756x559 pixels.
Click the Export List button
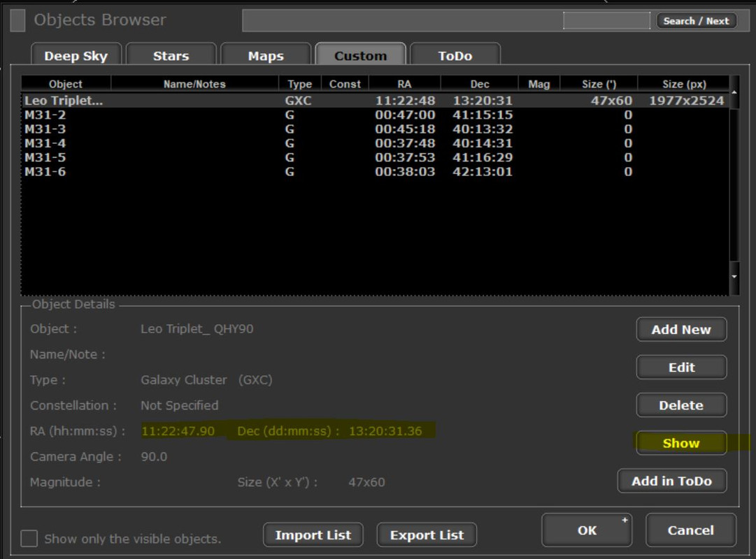click(x=427, y=535)
